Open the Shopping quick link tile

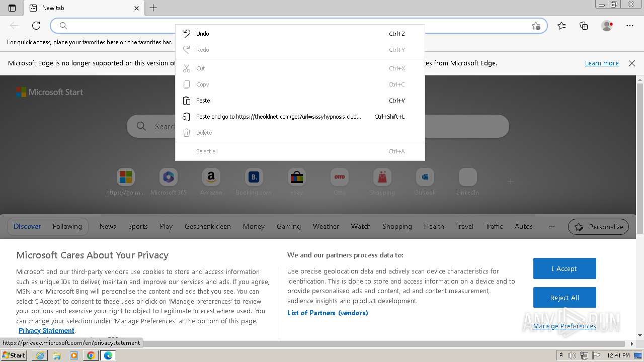pos(382,183)
